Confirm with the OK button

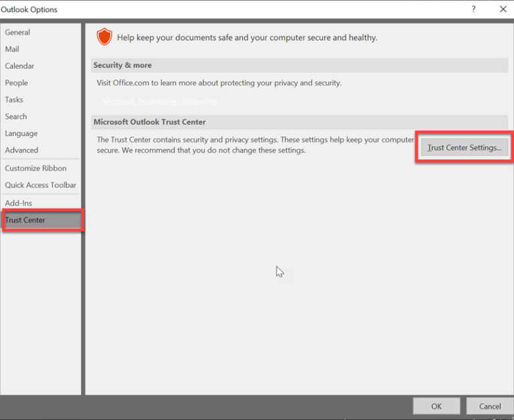[436, 406]
